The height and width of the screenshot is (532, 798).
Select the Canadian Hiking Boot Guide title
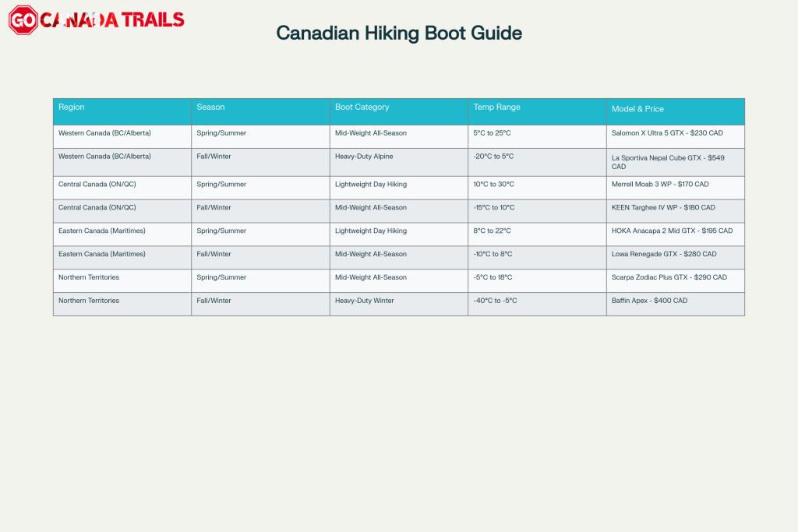399,33
